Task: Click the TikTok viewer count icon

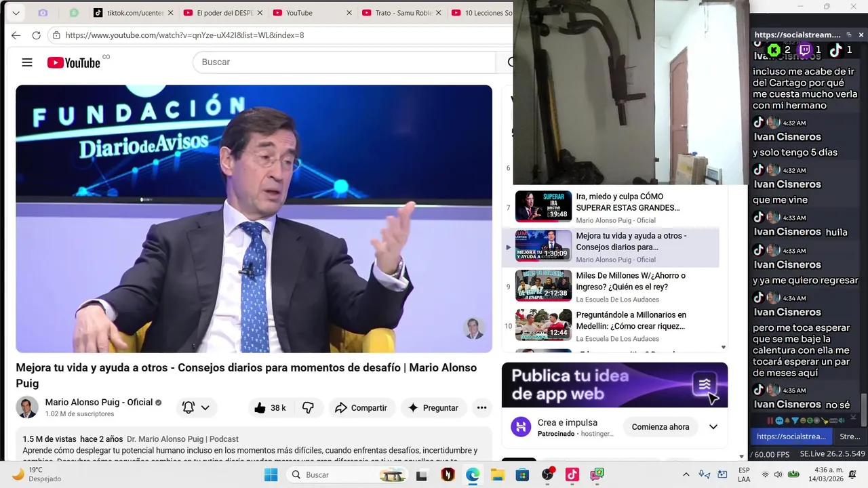Action: (835, 49)
